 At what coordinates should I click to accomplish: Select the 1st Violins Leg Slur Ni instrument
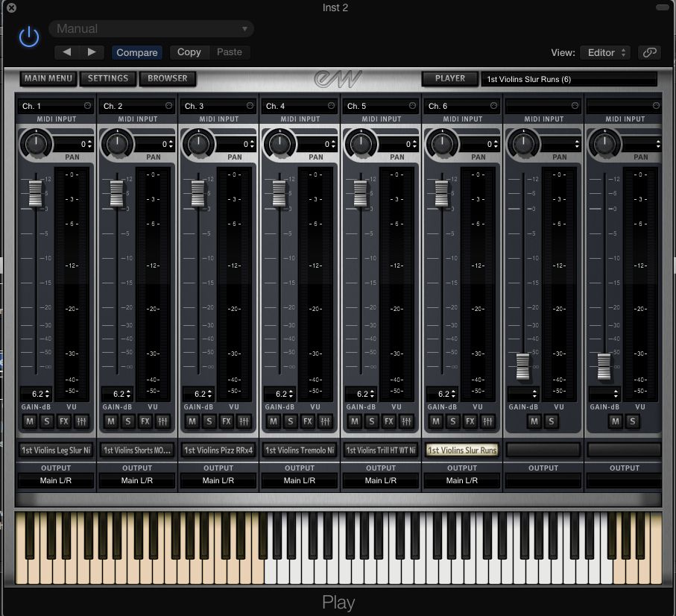(x=56, y=450)
